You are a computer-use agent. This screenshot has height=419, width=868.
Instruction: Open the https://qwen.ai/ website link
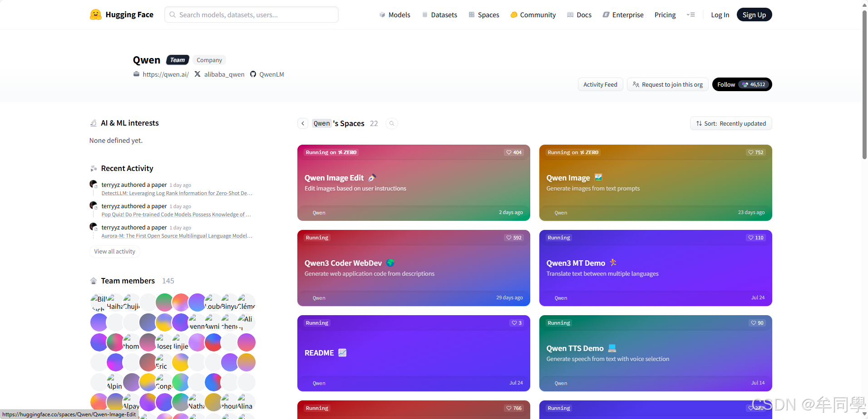pos(166,74)
